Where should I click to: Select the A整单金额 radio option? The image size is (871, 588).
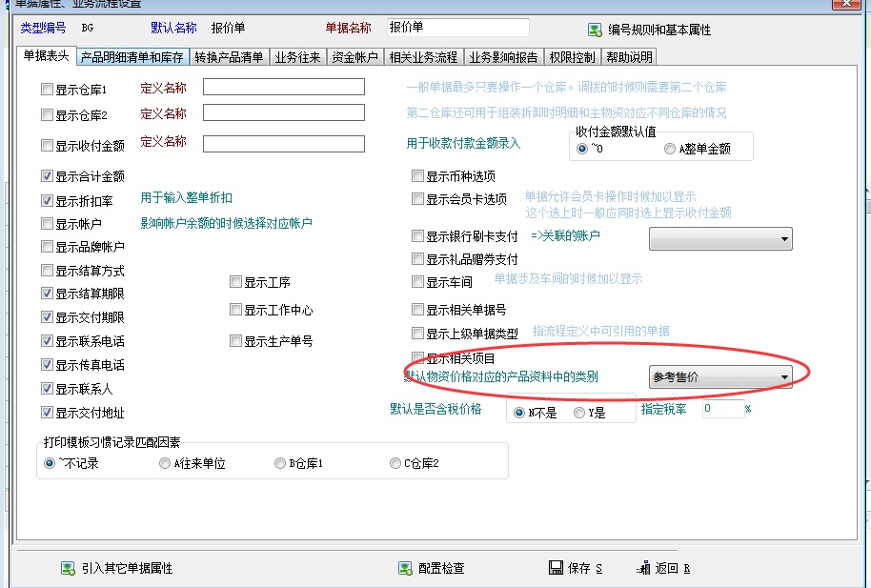pos(670,149)
